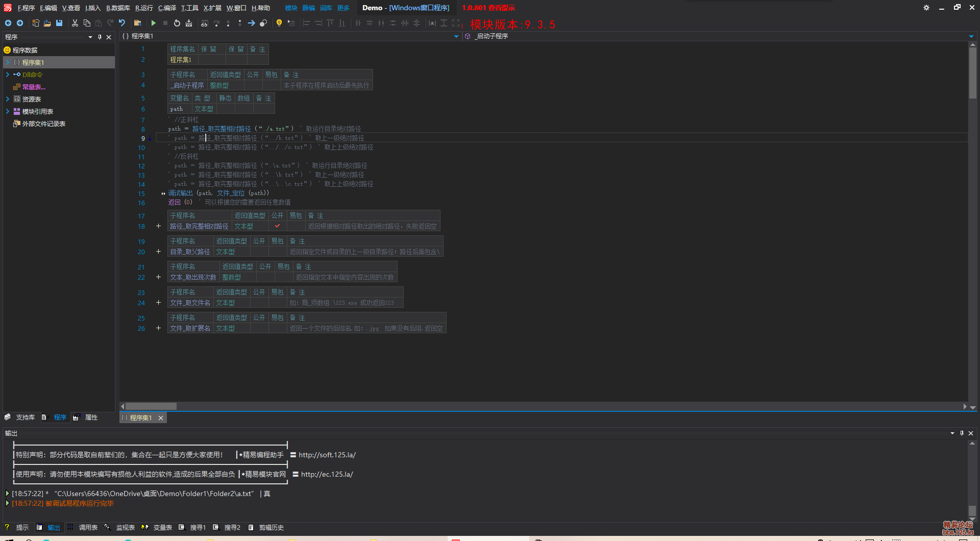Screen dimensions: 980x541
Task: Pin the 程序 side panel
Action: pyautogui.click(x=100, y=37)
